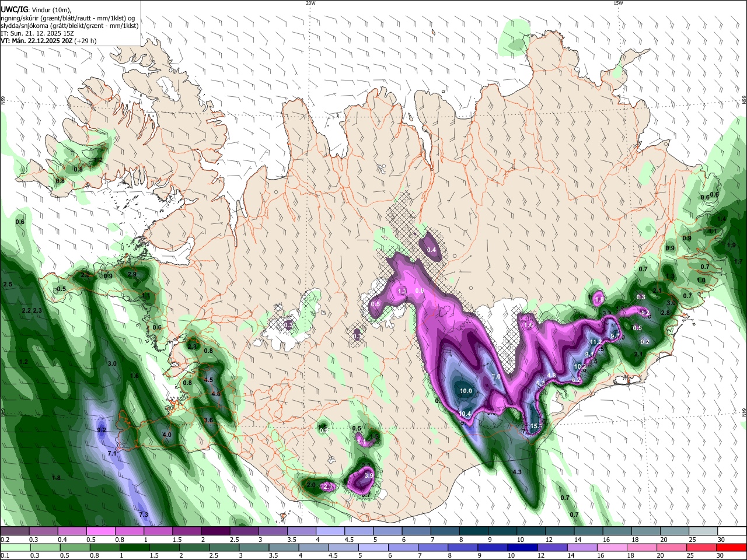
Task: Click the 1.9 value at eastern edge
Action: (x=732, y=246)
